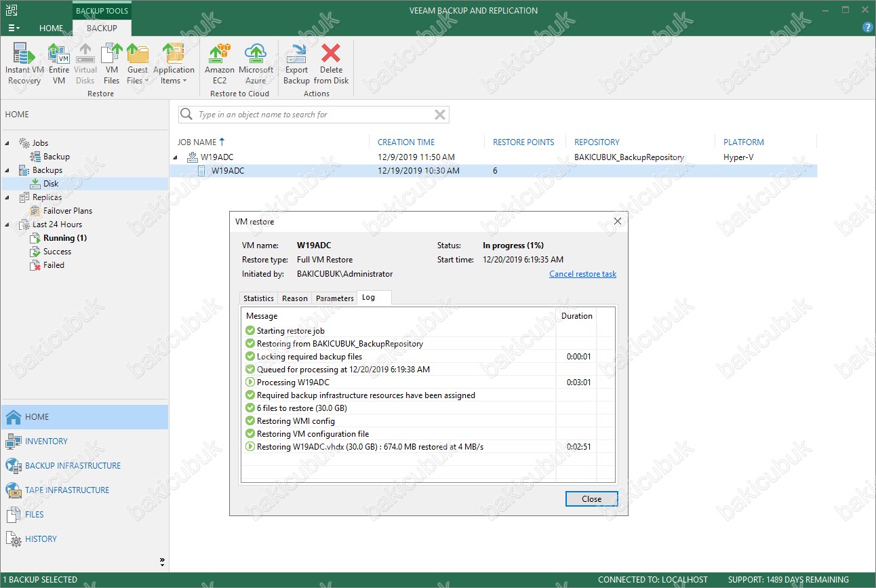Switch to the HOME ribbon tab

pyautogui.click(x=52, y=28)
